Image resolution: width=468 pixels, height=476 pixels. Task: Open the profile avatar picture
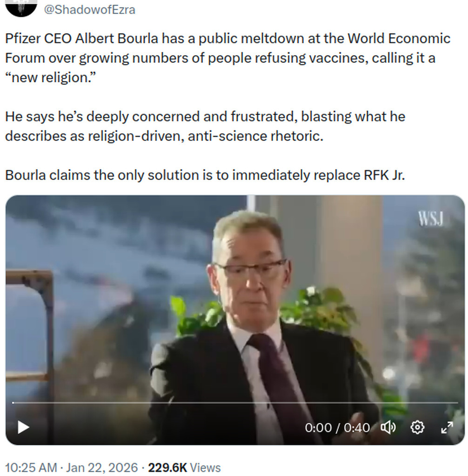[21, 7]
